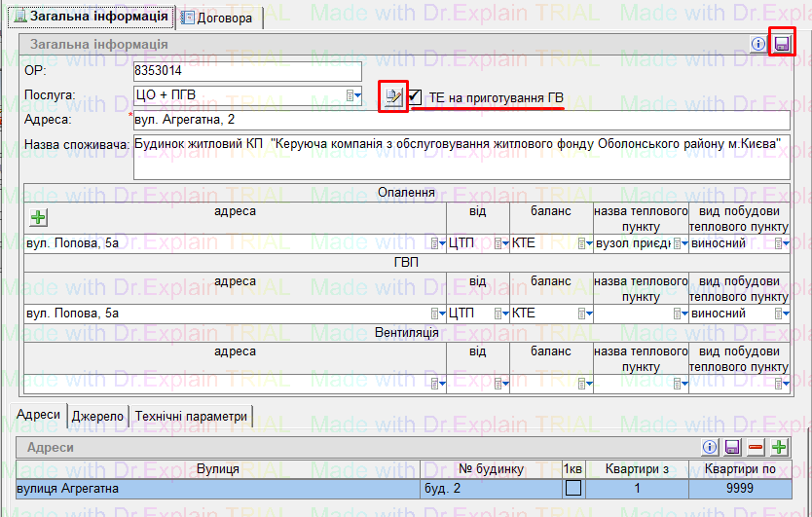Switch to the Джерело tab

pyautogui.click(x=97, y=416)
